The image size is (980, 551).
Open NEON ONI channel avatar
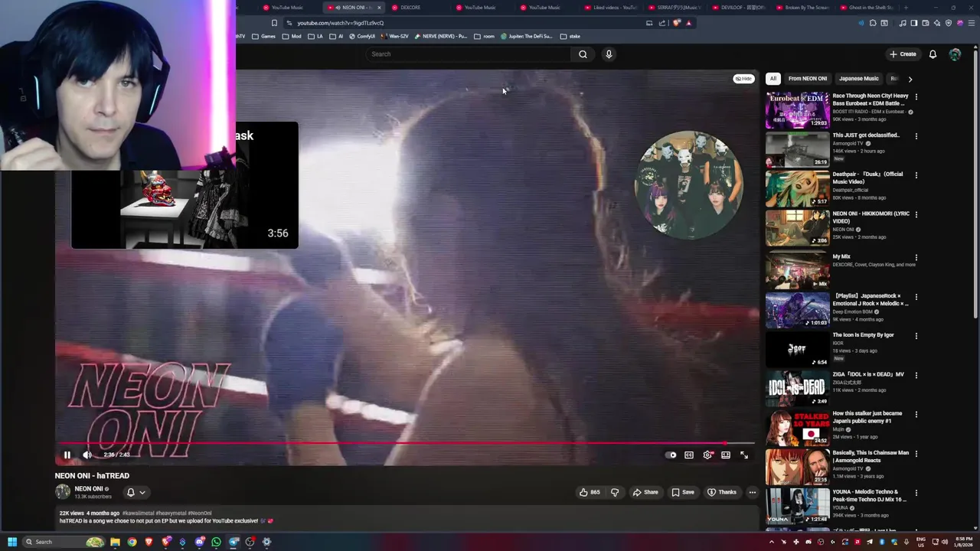(63, 492)
